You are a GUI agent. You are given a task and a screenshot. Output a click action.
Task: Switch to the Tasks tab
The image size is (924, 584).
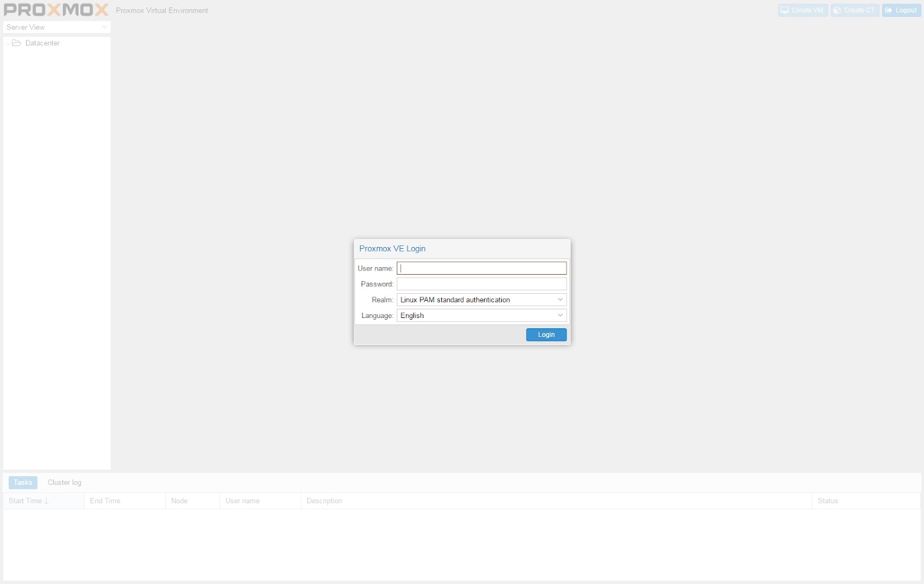(x=23, y=482)
